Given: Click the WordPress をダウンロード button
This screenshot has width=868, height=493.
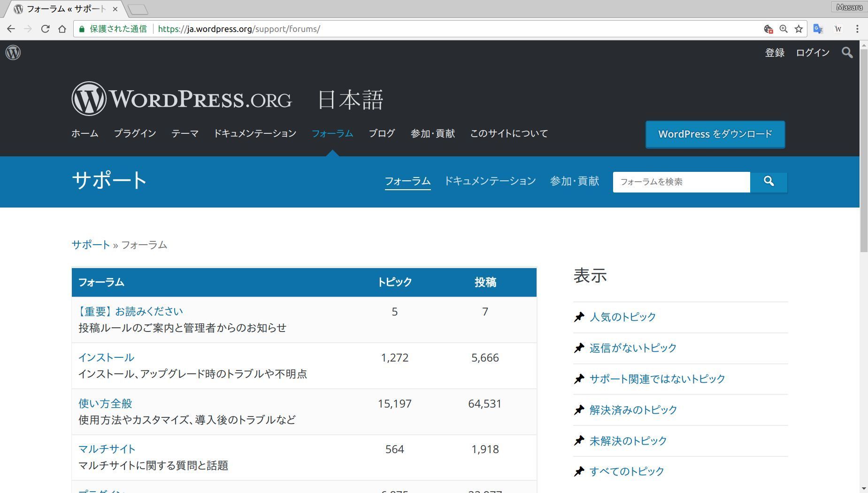Looking at the screenshot, I should click(715, 134).
